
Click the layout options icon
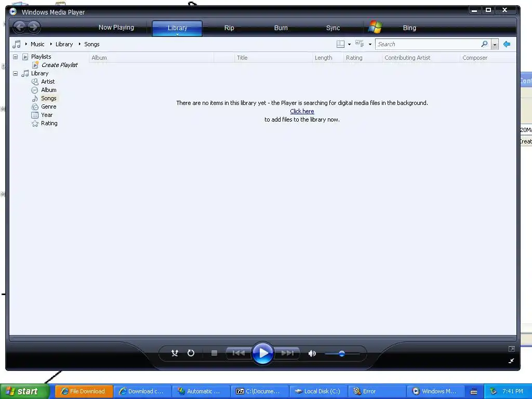coord(340,44)
